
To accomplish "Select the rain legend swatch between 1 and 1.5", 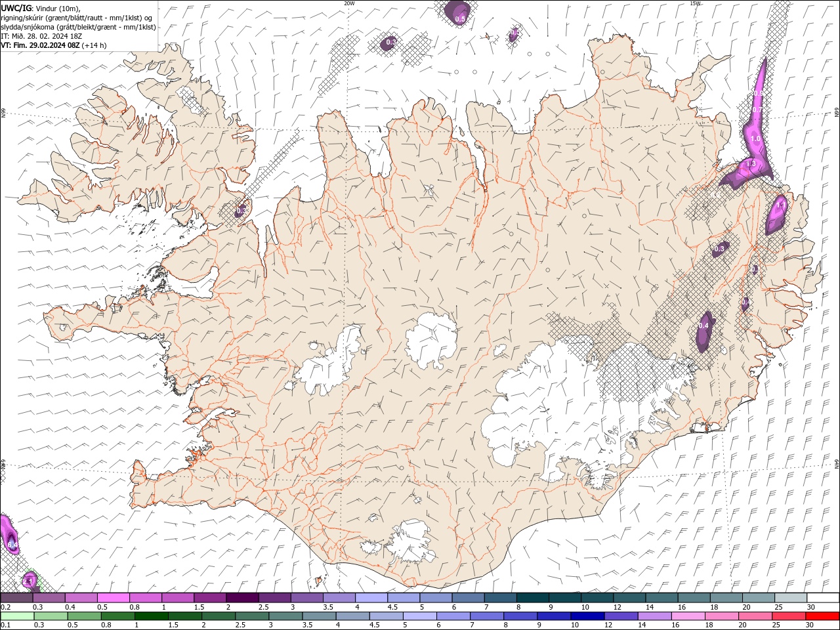I will tap(151, 616).
